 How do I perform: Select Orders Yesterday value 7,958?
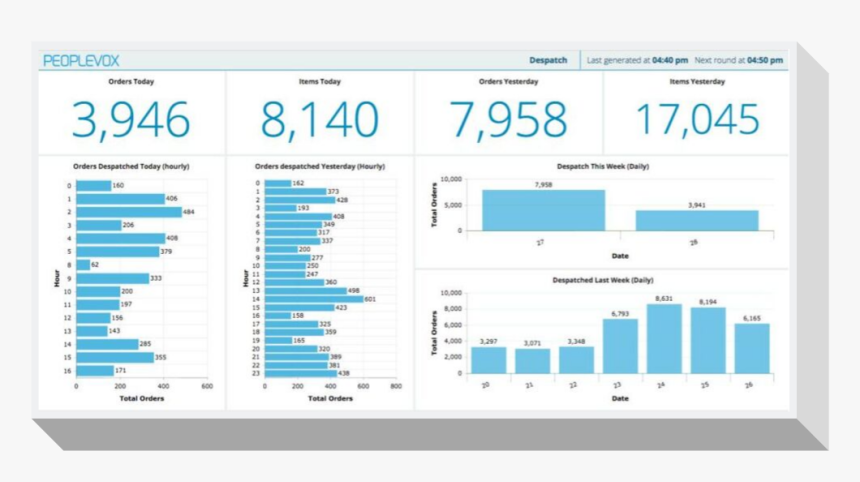coord(508,120)
